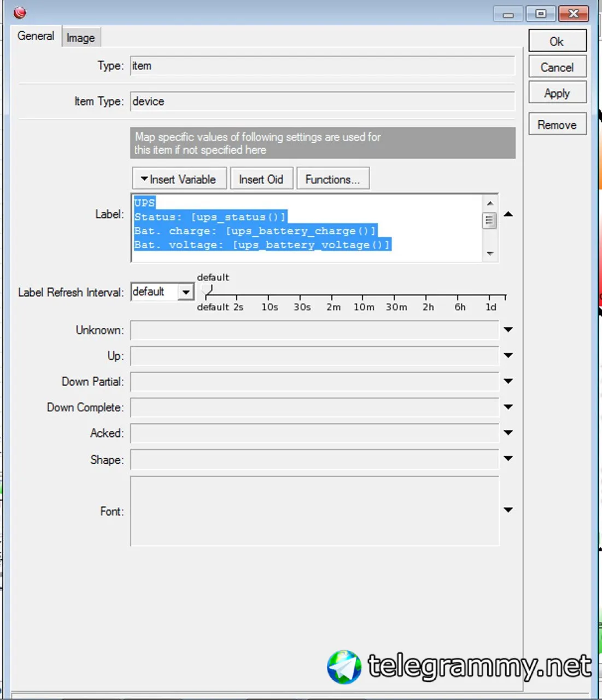Click the Shape field
Viewport: 602px width, 700px height.
pos(314,459)
